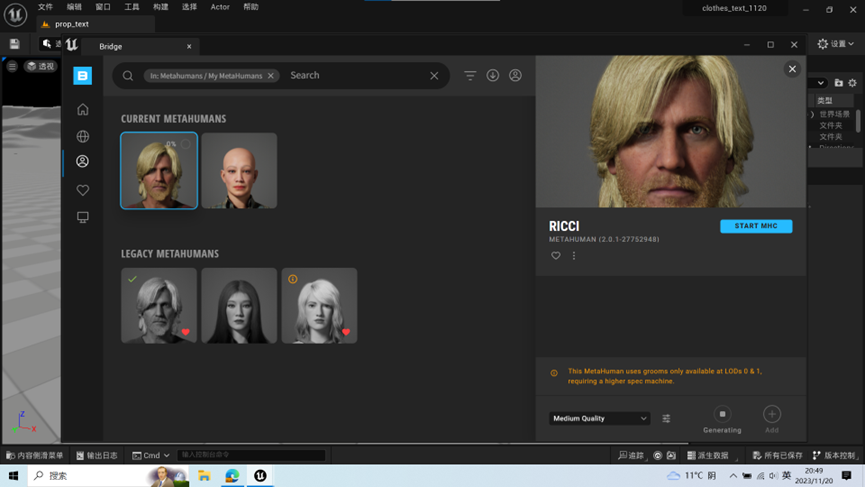Click the search magnifier icon in Bridge
The height and width of the screenshot is (487, 865).
pos(128,76)
